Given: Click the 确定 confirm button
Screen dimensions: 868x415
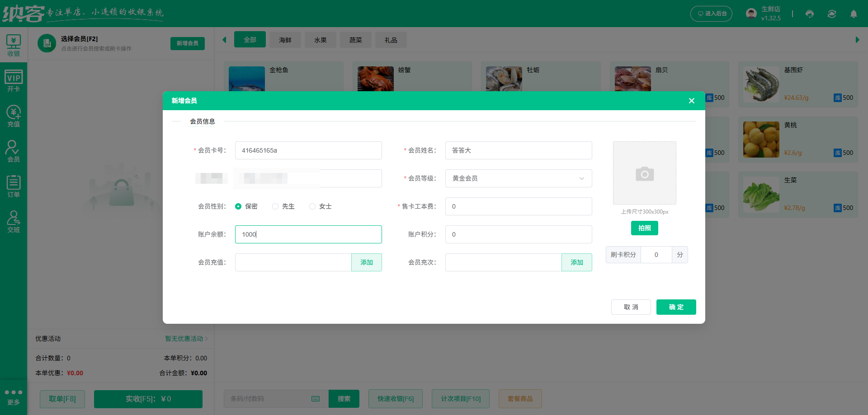Looking at the screenshot, I should pyautogui.click(x=676, y=307).
